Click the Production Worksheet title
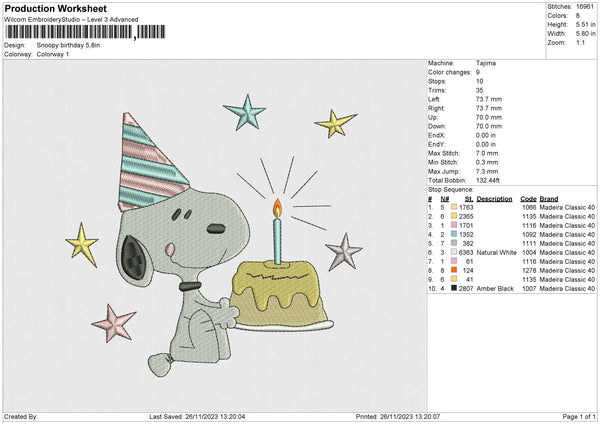600x424 pixels. click(55, 8)
